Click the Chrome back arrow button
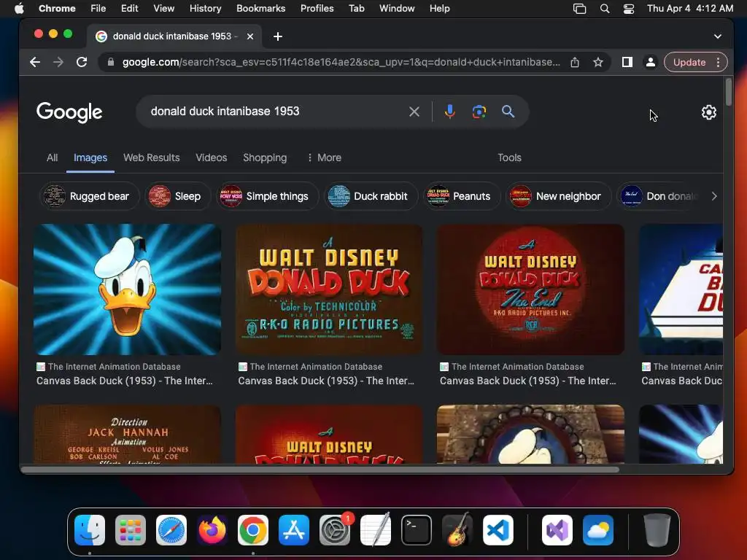Image resolution: width=747 pixels, height=560 pixels. click(35, 62)
